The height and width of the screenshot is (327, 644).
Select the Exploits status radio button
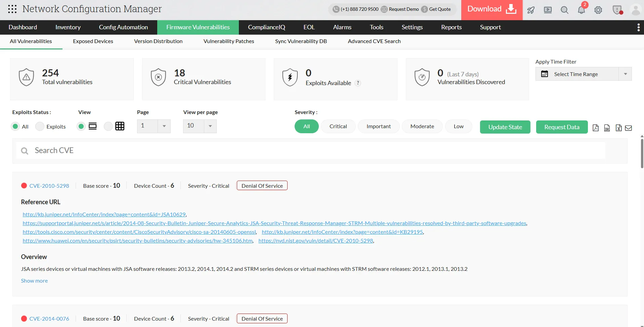40,126
